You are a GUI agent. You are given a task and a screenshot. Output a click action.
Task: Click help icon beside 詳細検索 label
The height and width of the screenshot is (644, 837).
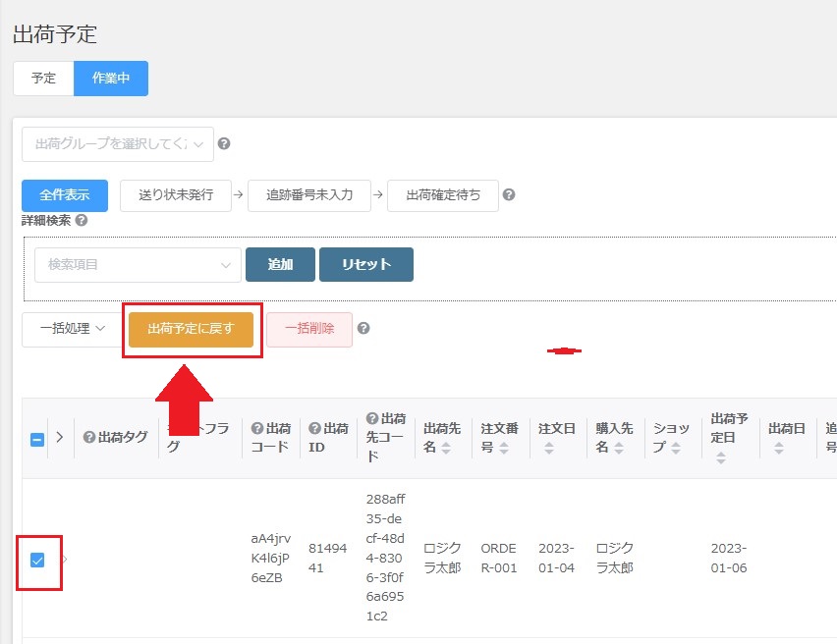[x=82, y=220]
